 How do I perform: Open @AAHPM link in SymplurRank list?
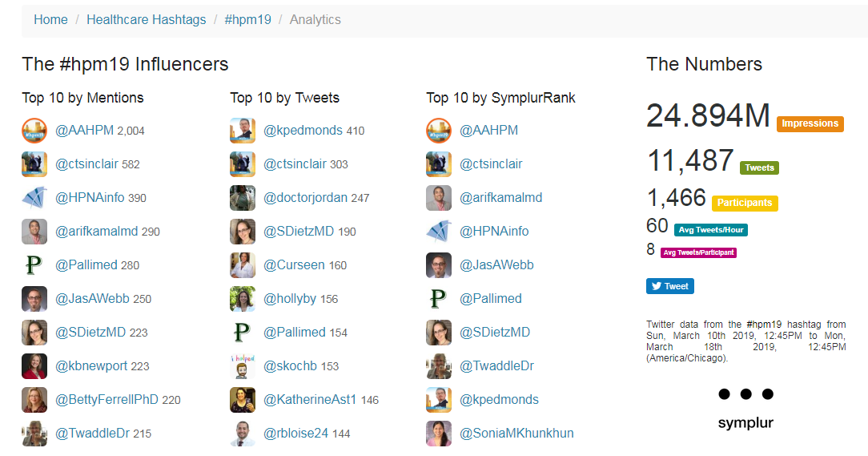pyautogui.click(x=488, y=130)
